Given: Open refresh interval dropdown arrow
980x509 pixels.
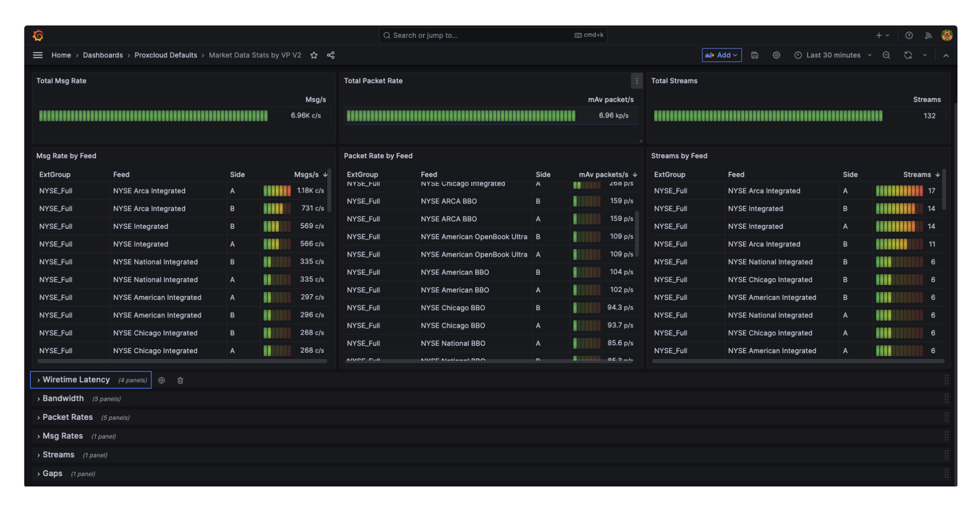Looking at the screenshot, I should [x=925, y=55].
